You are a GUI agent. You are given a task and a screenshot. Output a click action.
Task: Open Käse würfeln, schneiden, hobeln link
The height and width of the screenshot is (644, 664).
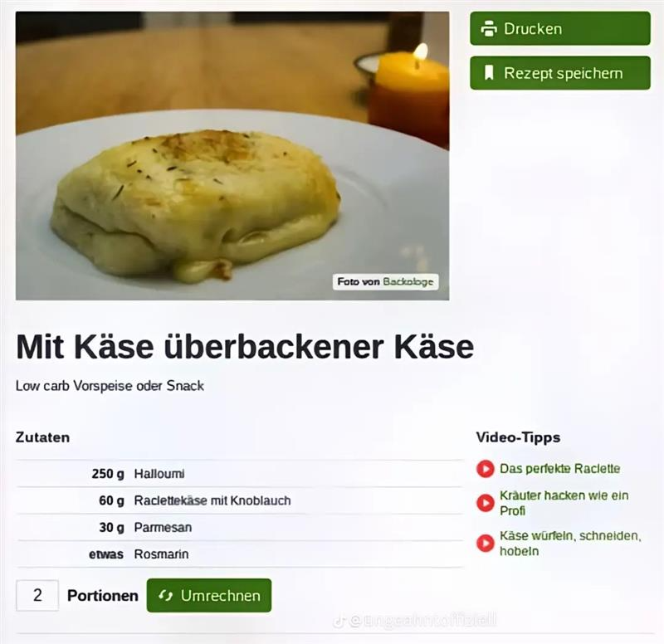pos(570,544)
